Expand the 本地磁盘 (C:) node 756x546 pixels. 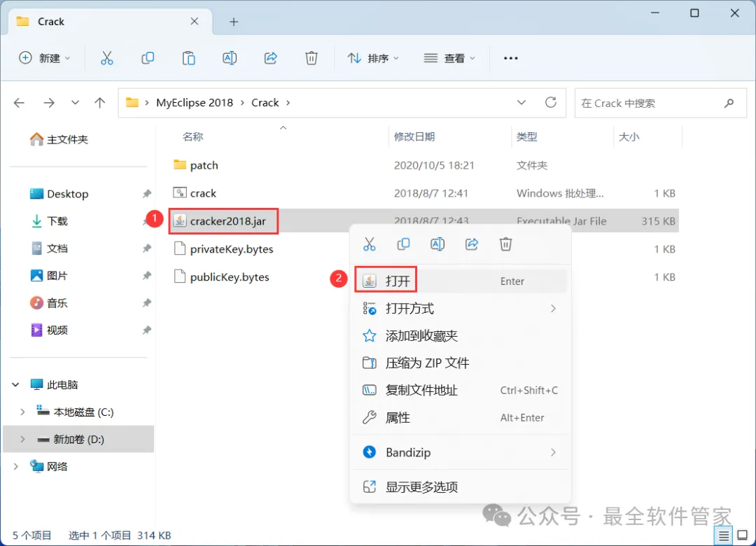pos(22,412)
